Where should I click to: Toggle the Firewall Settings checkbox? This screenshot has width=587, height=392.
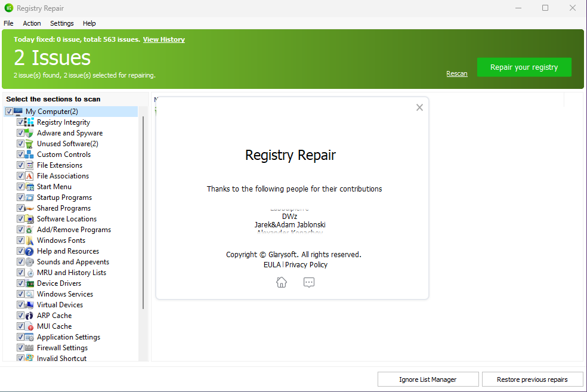[21, 348]
